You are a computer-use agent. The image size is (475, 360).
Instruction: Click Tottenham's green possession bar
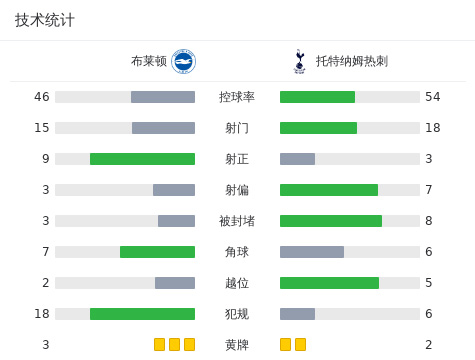[317, 97]
